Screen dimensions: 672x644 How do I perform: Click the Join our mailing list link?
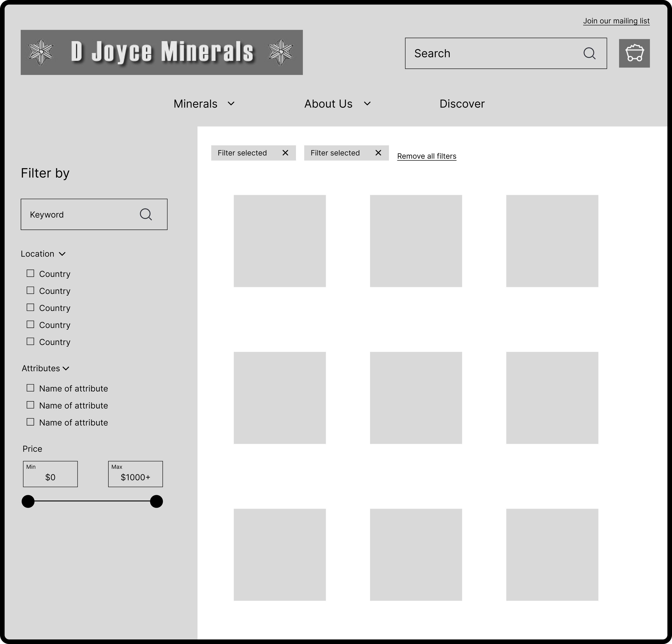tap(616, 21)
